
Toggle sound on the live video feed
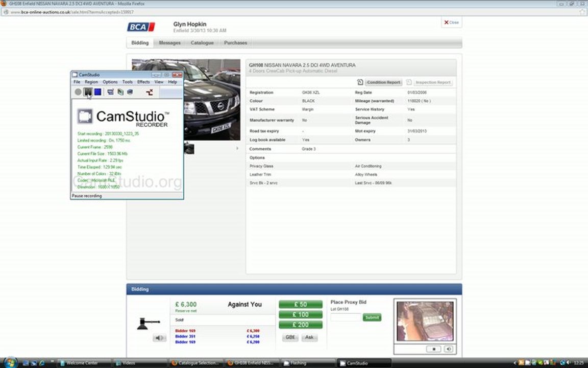tap(449, 349)
